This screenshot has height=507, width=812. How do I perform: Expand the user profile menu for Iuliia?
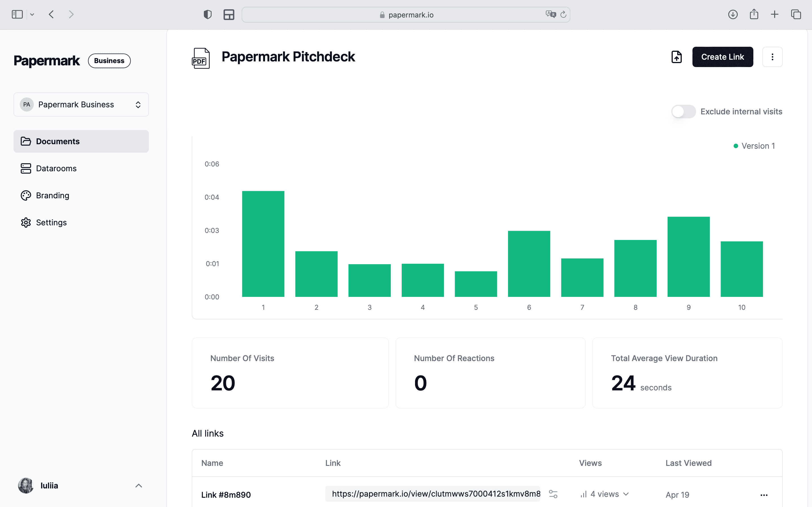[x=138, y=485]
